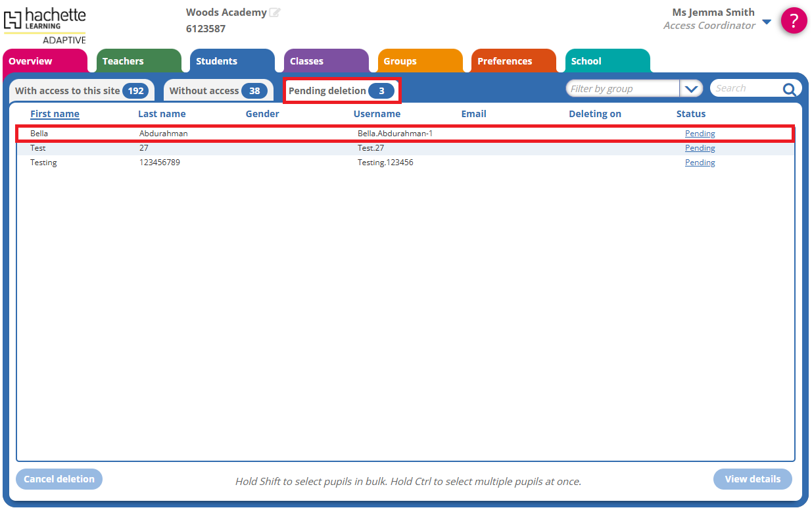Show students Without access
The image size is (812, 512).
click(x=218, y=91)
